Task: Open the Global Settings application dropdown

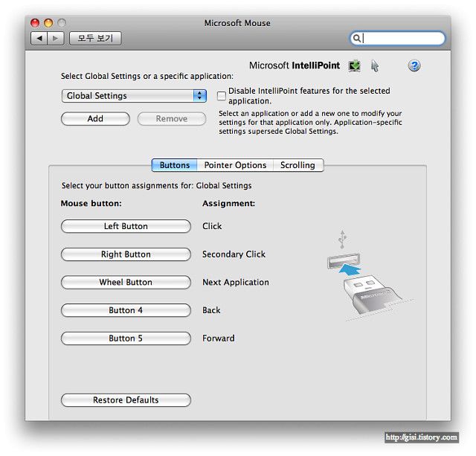Action: pyautogui.click(x=134, y=96)
